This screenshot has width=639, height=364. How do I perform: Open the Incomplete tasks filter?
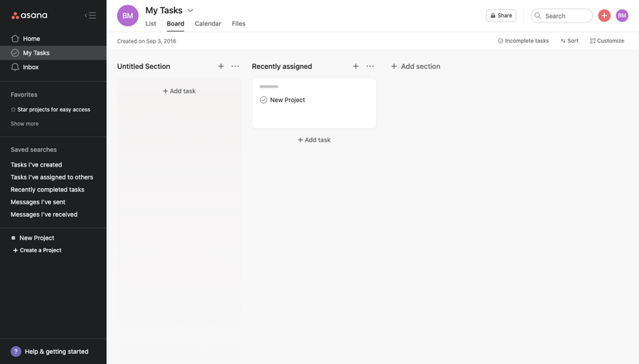524,41
